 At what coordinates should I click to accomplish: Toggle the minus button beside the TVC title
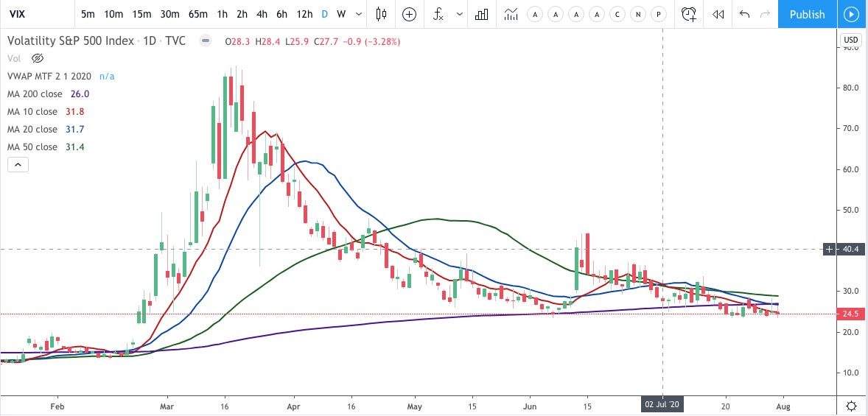[206, 41]
